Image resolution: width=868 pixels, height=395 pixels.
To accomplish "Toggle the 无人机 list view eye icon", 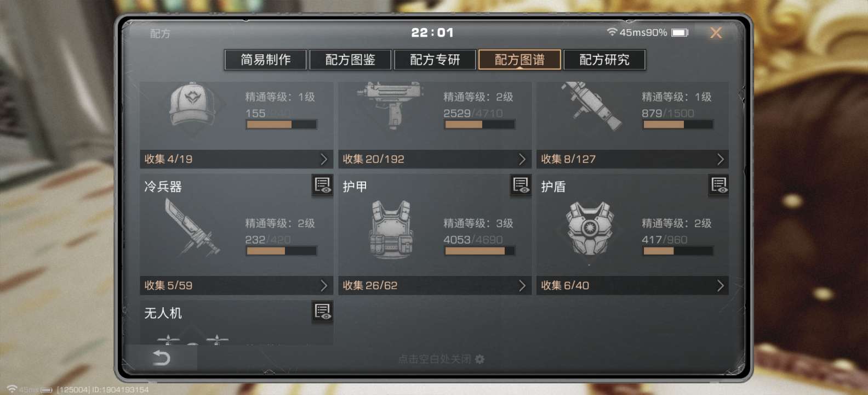I will [x=322, y=312].
